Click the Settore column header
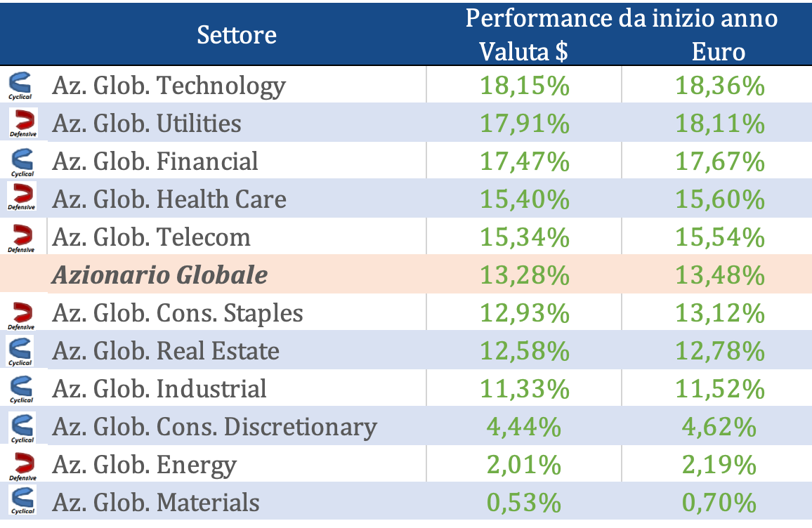Image resolution: width=812 pixels, height=528 pixels. coord(236,34)
